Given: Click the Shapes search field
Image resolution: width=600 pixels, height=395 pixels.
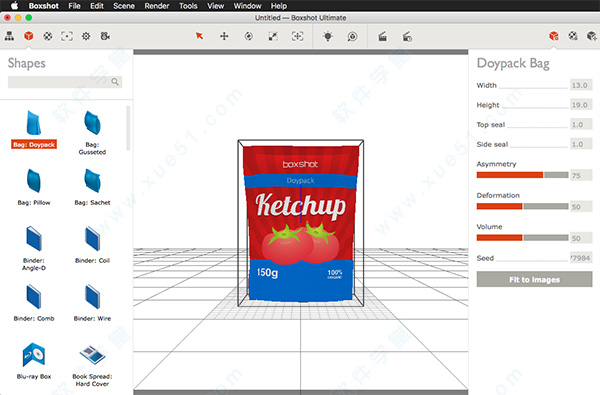Looking at the screenshot, I should [x=65, y=82].
